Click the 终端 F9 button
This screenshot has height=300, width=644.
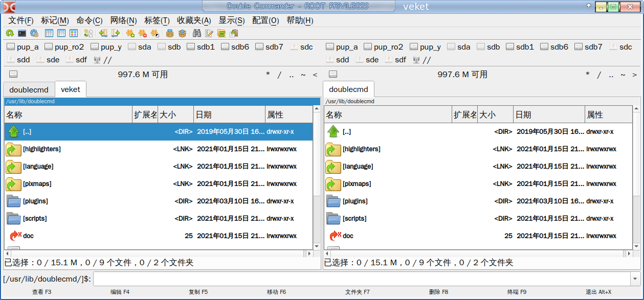[x=517, y=292]
